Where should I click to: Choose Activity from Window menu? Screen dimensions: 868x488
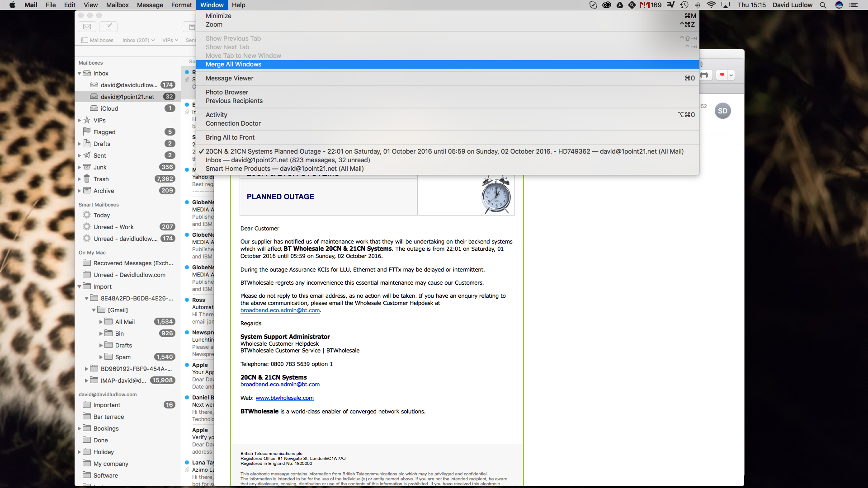pos(448,115)
